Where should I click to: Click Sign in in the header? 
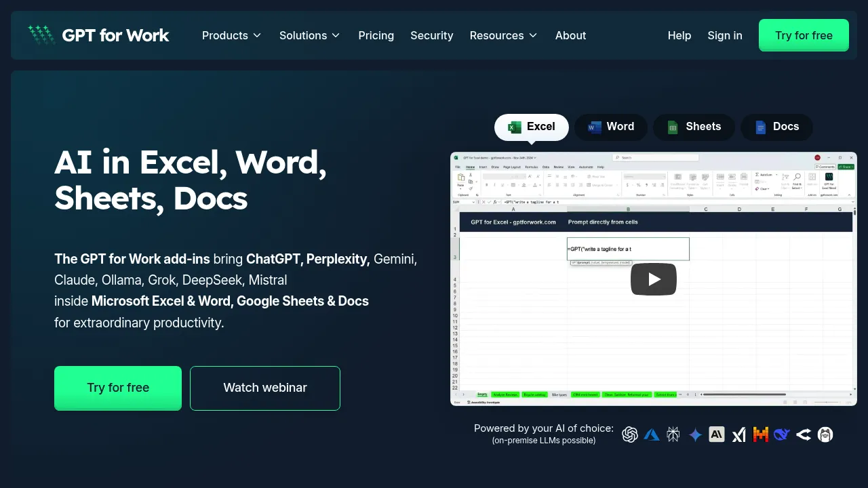pyautogui.click(x=725, y=35)
